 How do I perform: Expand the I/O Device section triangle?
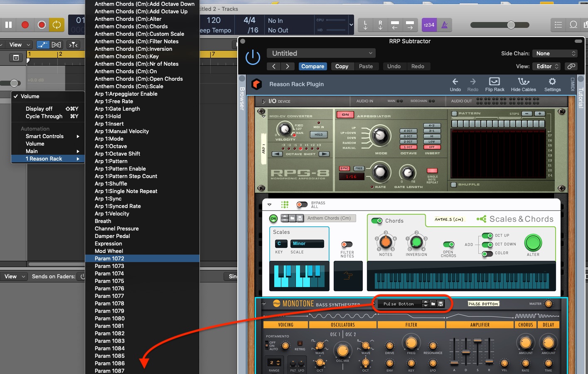(263, 101)
